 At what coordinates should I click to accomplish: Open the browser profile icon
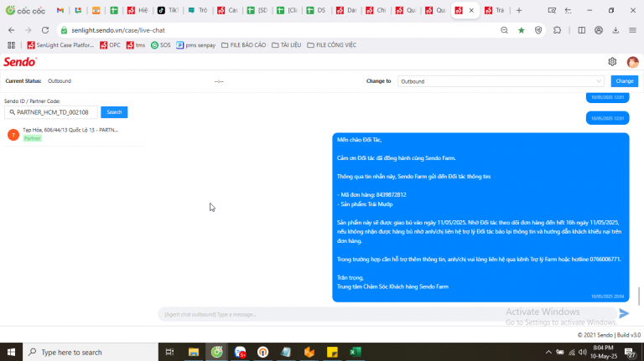tap(599, 30)
